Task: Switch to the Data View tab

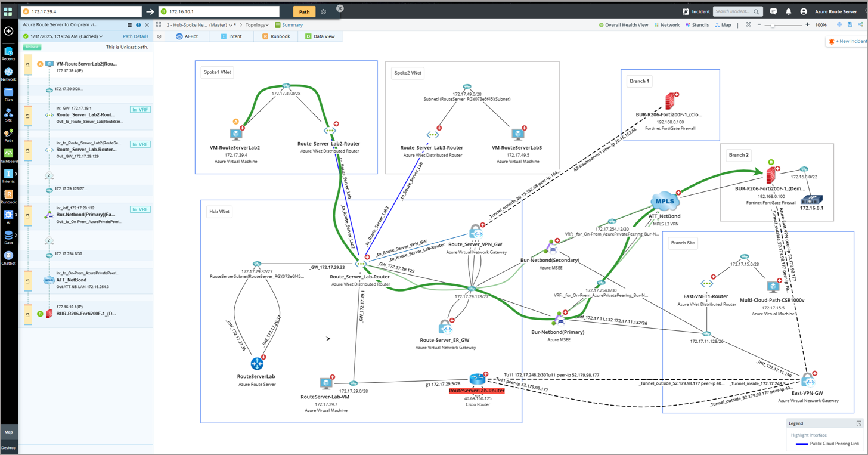Action: [x=320, y=36]
